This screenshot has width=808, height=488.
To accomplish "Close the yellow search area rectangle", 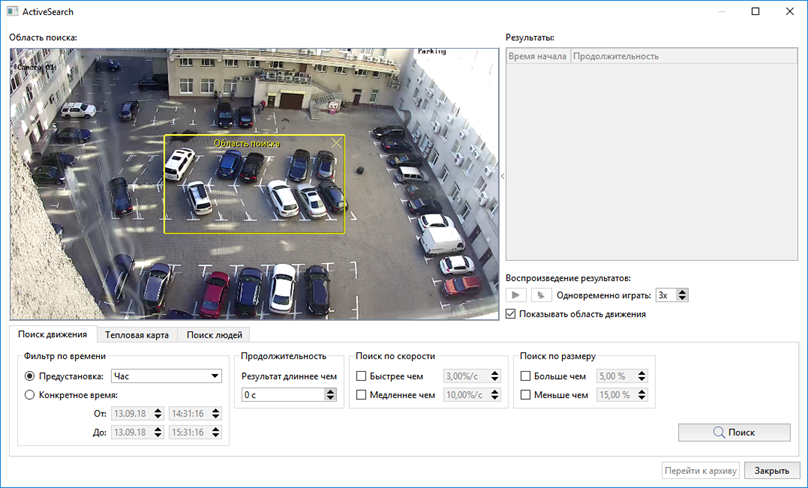I will (x=336, y=144).
